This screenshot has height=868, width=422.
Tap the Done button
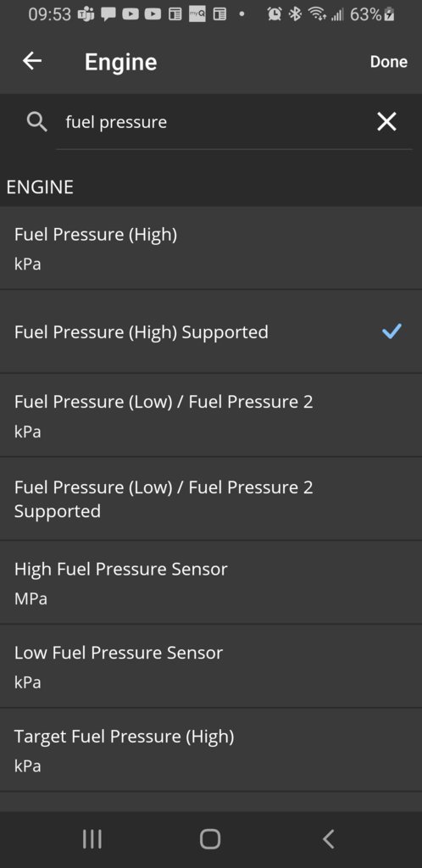tap(388, 61)
